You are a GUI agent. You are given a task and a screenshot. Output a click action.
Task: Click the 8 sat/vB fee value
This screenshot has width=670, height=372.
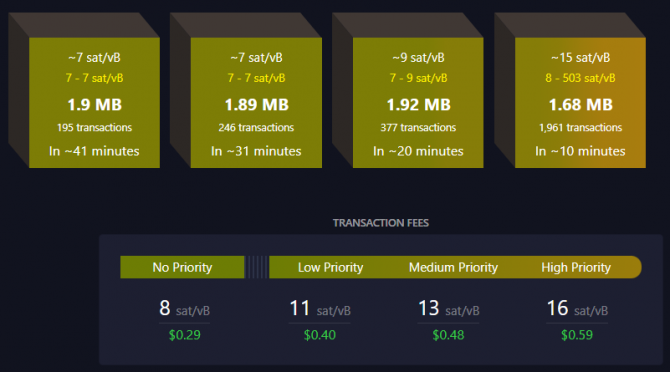pos(184,308)
